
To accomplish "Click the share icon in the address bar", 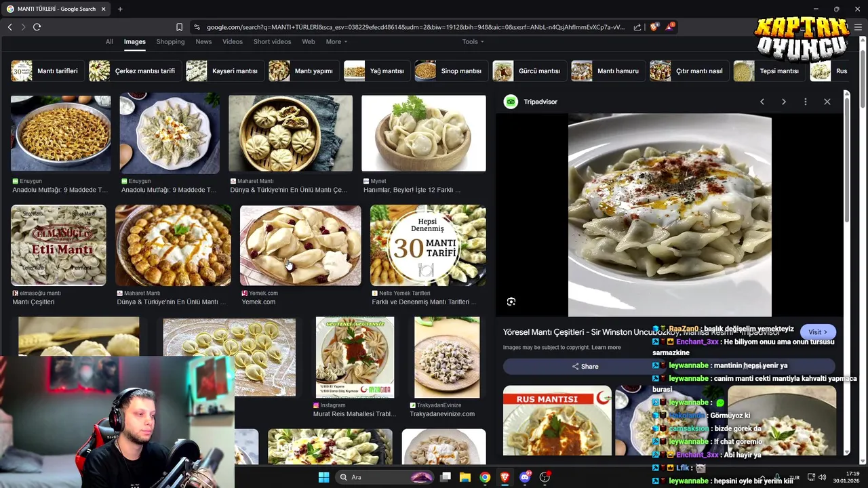I will click(637, 27).
